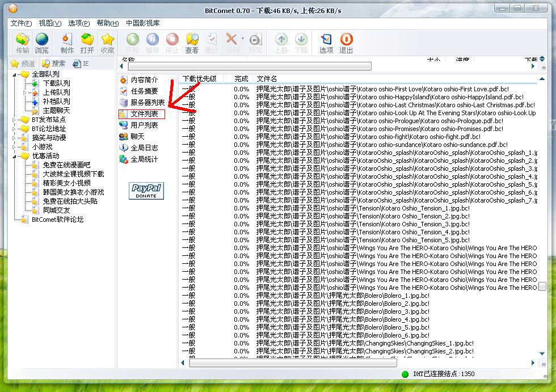The width and height of the screenshot is (556, 392).
Task: Select 补档队列 in the tree
Action: (56, 102)
